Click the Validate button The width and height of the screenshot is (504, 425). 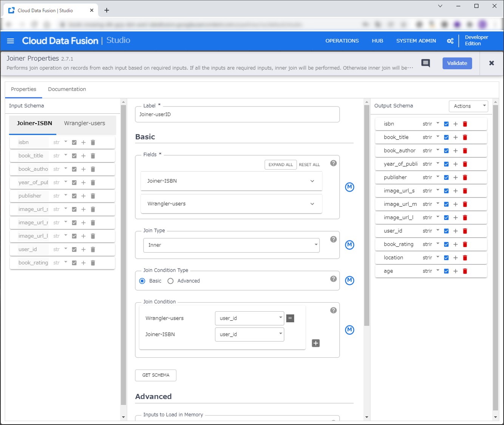457,63
